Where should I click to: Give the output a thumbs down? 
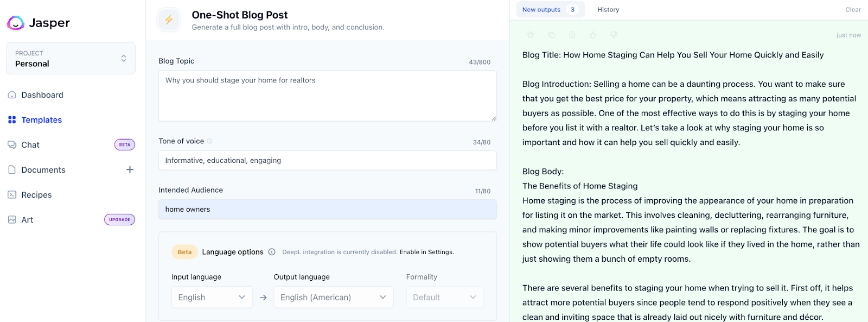coord(614,35)
